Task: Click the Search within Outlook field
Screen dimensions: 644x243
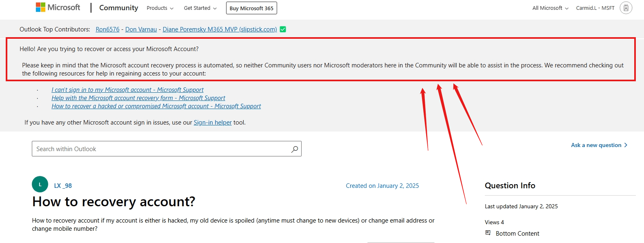Action: coord(167,149)
